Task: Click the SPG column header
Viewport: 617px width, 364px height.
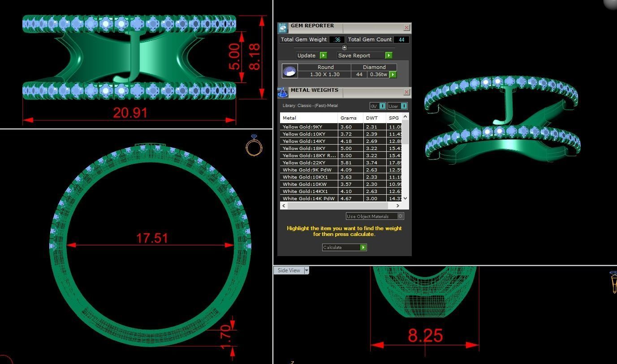Action: point(394,118)
